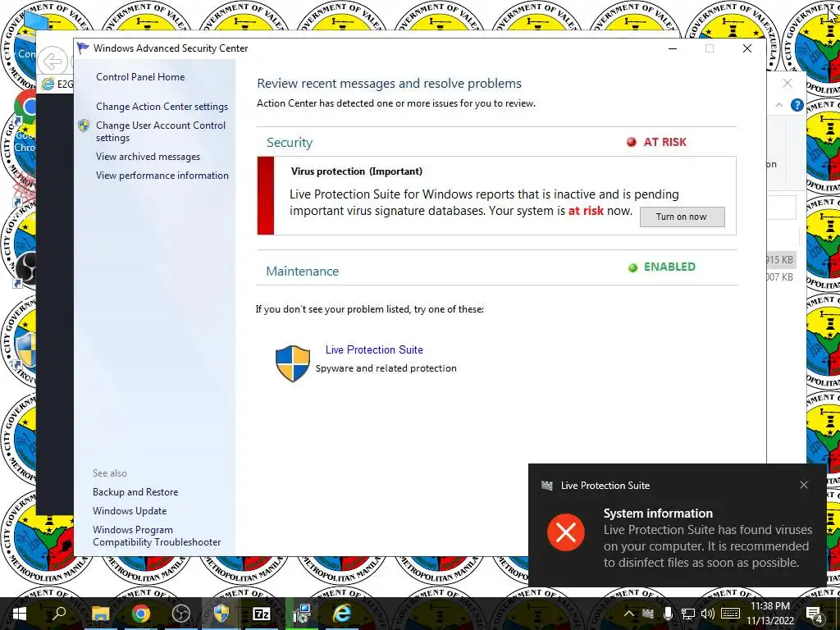The image size is (840, 630).
Task: Click the green ENABLED status indicator
Action: (x=662, y=267)
